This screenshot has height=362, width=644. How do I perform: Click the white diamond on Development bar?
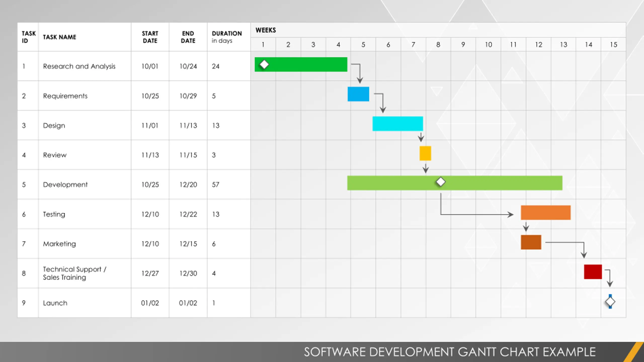click(x=440, y=182)
